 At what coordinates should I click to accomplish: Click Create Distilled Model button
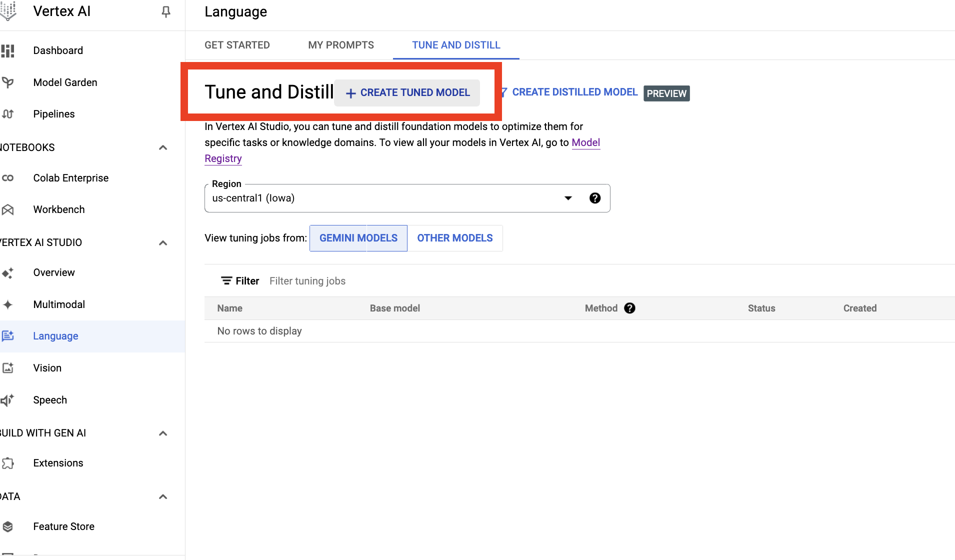(x=569, y=92)
